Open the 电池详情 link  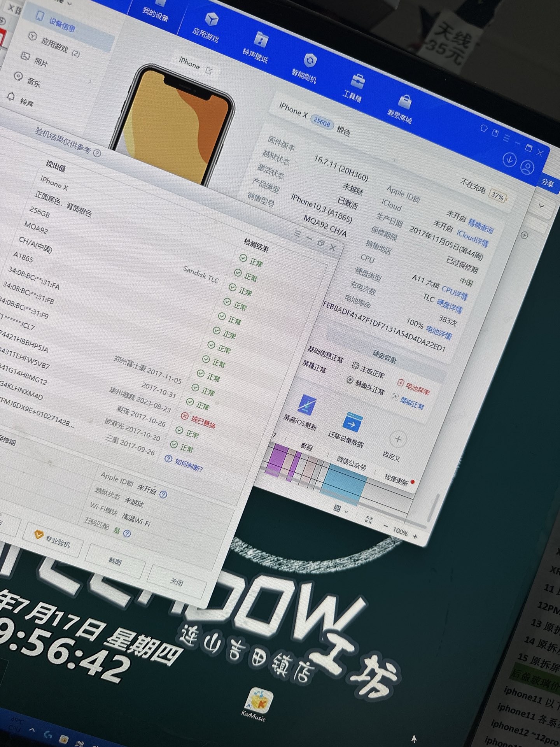tap(439, 332)
